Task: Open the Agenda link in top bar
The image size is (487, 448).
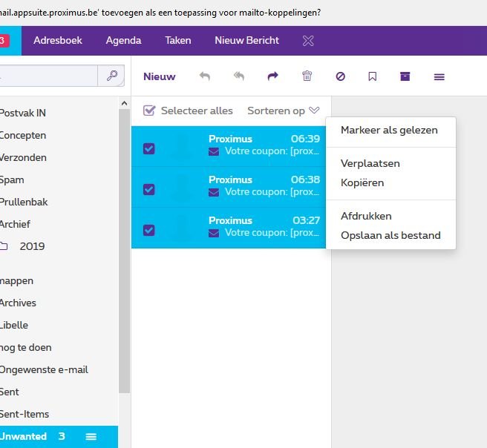Action: 123,40
